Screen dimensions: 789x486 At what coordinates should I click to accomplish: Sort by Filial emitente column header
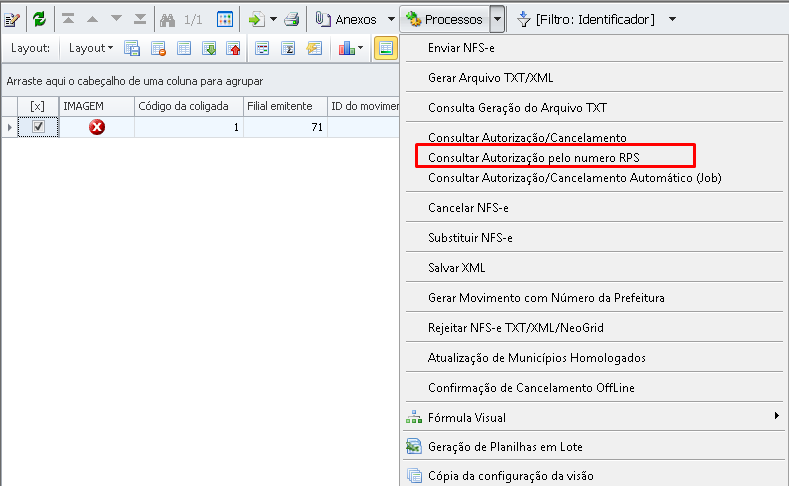pyautogui.click(x=285, y=106)
